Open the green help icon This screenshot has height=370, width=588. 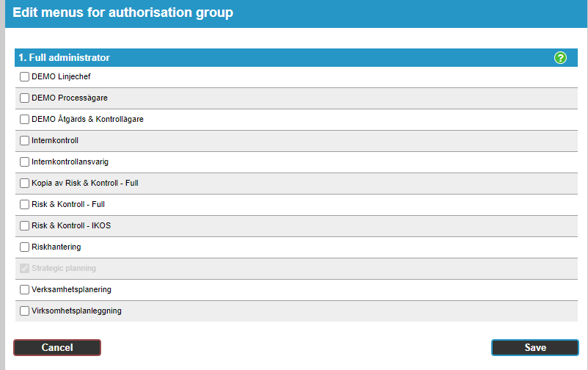click(x=560, y=58)
